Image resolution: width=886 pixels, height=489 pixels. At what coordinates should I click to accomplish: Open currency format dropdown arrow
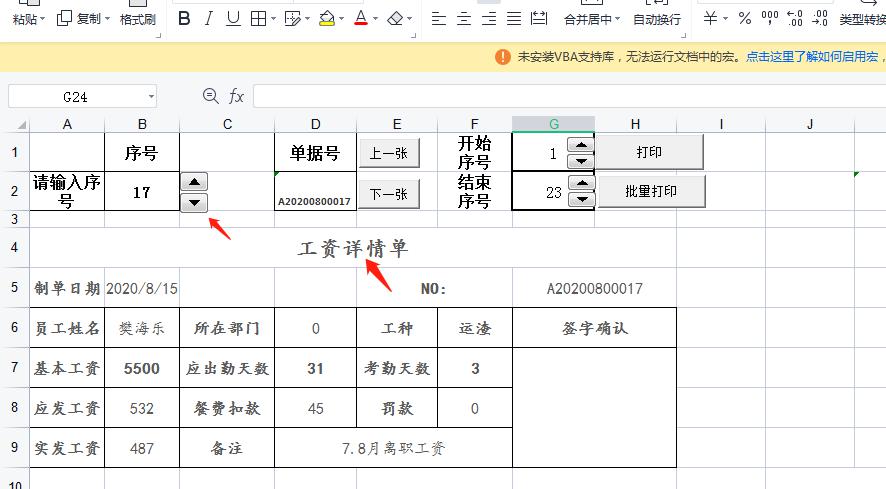(x=726, y=19)
